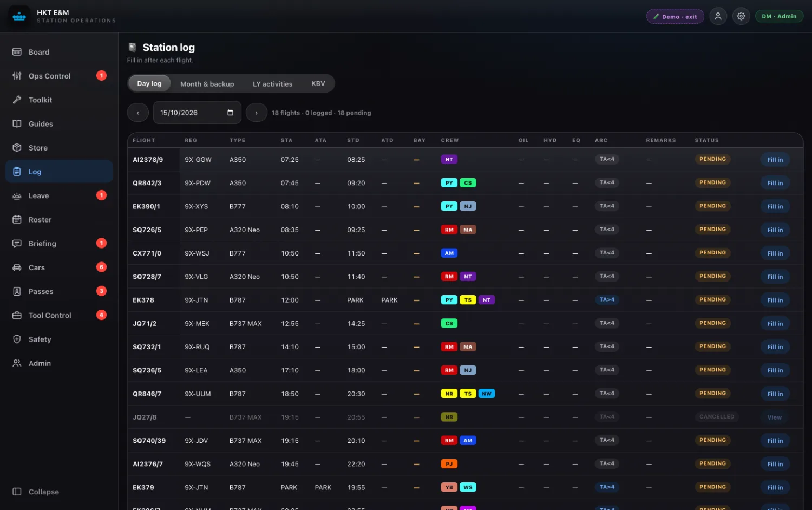
Task: Open the Leave sunrise icon
Action: coord(17,195)
